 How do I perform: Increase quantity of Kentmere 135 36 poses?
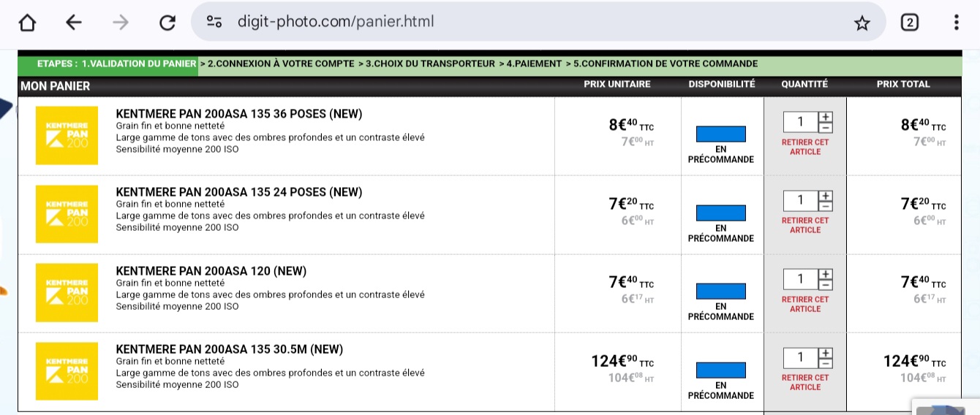(826, 116)
